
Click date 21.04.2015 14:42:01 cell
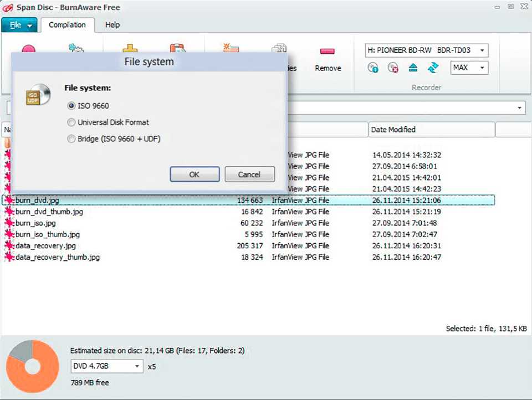click(x=406, y=178)
